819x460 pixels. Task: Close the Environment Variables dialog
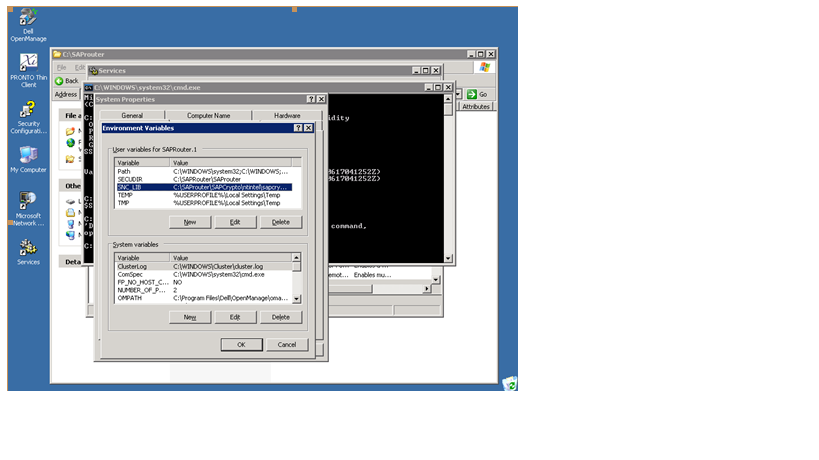pyautogui.click(x=308, y=128)
